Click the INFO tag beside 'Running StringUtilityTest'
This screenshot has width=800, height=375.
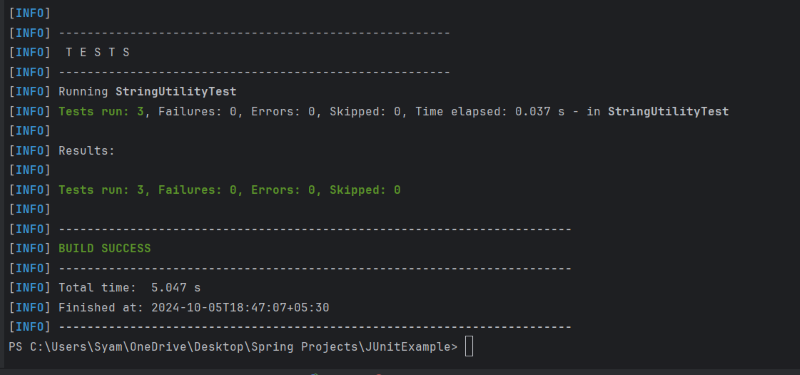30,92
